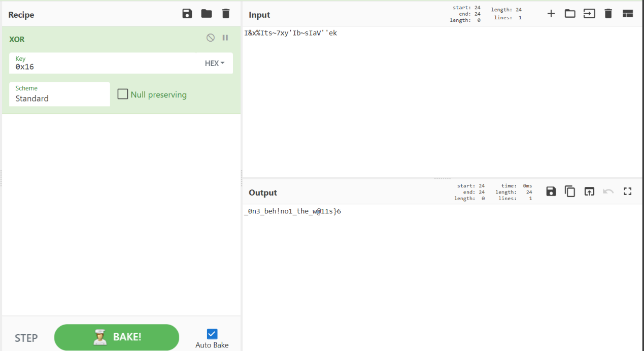Replace input with output

[589, 192]
